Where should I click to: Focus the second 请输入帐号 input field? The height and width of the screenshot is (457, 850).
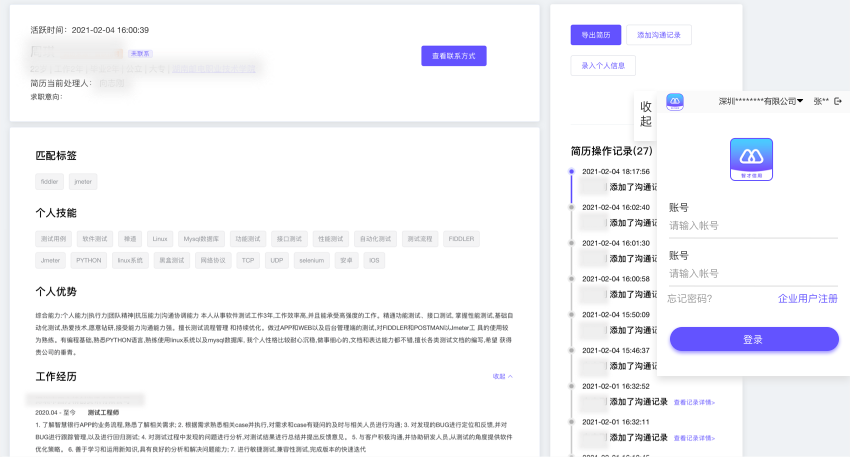[752, 274]
